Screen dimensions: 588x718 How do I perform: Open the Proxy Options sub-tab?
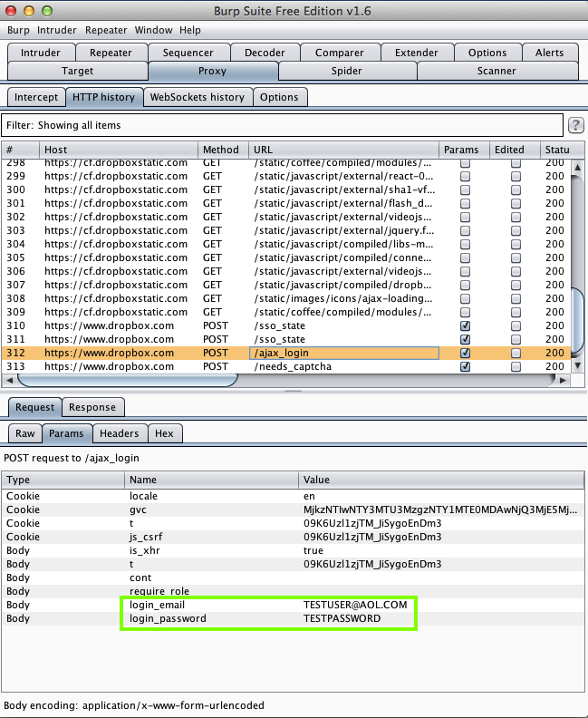(279, 97)
